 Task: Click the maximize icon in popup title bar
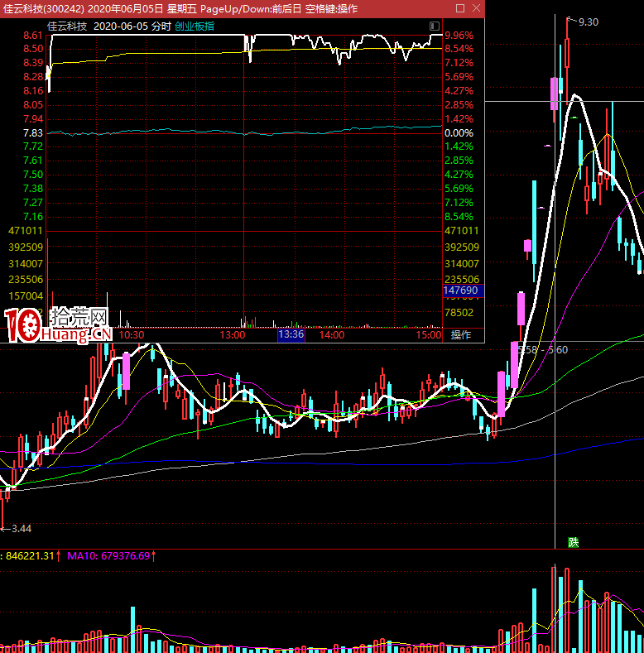(459, 8)
